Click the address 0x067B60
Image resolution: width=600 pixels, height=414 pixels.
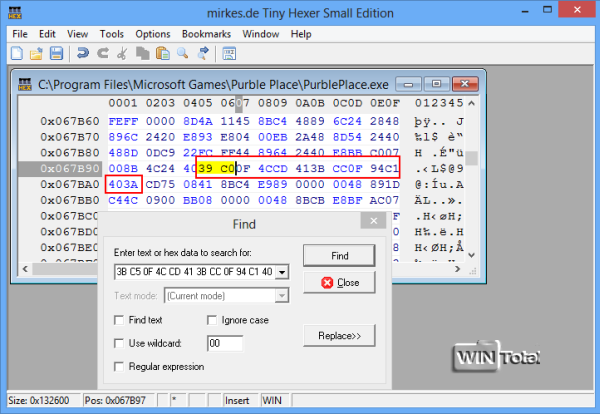click(x=69, y=121)
